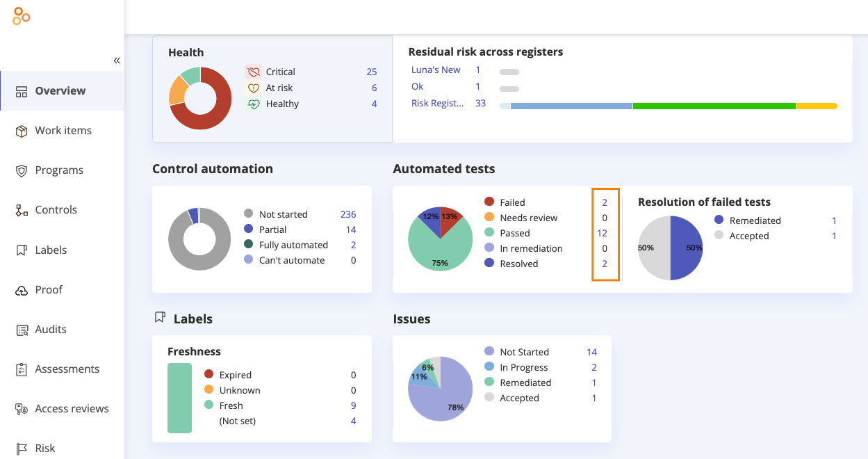Image resolution: width=868 pixels, height=459 pixels.
Task: Click "Residual risk across registers" heading
Action: coord(486,52)
